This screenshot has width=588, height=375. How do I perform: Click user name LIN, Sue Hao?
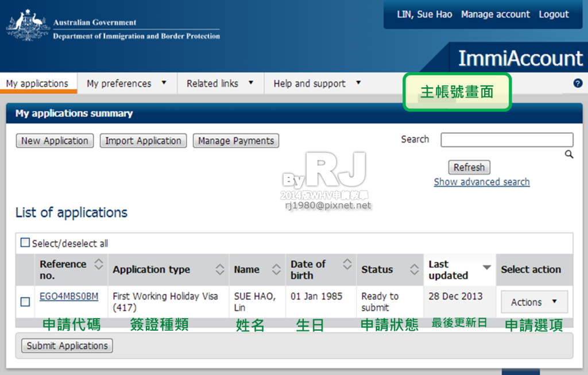point(424,14)
